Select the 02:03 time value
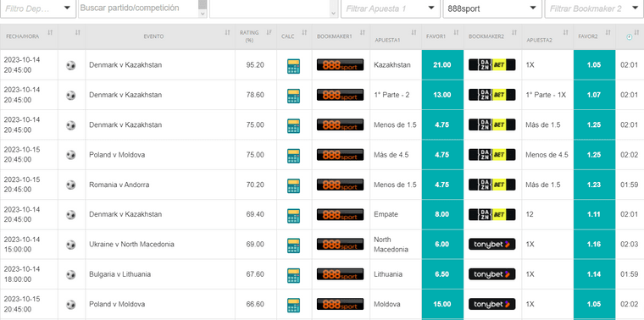 (630, 245)
